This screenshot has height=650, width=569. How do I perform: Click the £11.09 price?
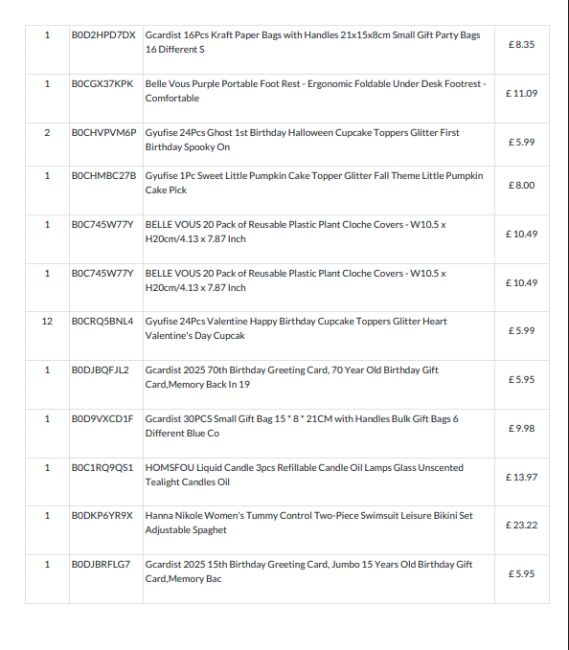[521, 93]
